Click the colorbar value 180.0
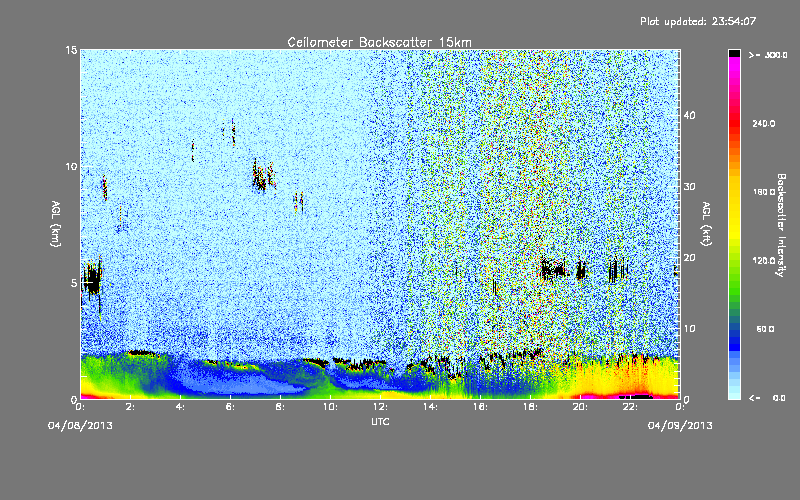Image resolution: width=800 pixels, height=500 pixels. pos(764,192)
